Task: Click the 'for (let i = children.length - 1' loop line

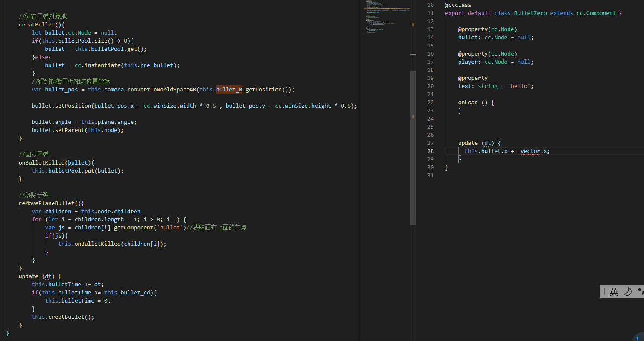Action: click(x=109, y=220)
